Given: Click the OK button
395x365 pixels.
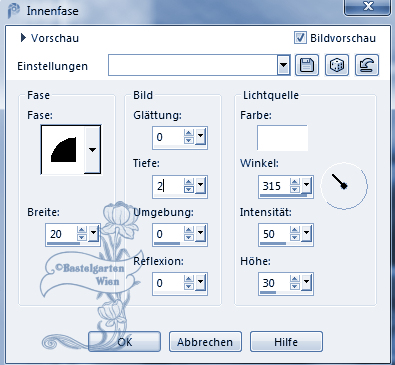Looking at the screenshot, I should click(x=124, y=342).
